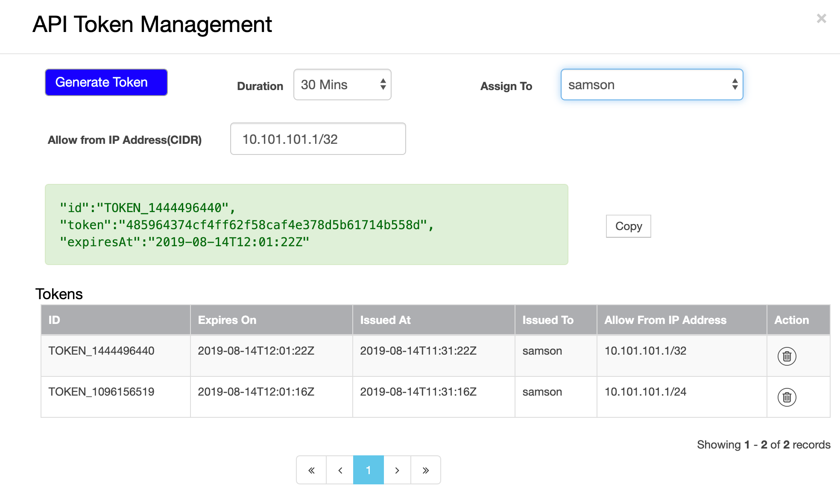Click samson in TOKEN_1096156519 row
Viewport: 840px width, 504px height.
pos(542,392)
